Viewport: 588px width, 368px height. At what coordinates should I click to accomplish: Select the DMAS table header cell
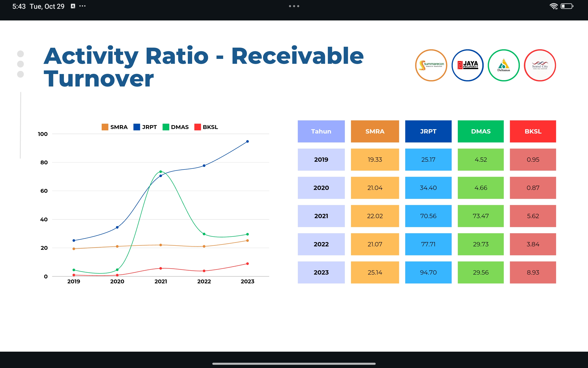point(481,131)
